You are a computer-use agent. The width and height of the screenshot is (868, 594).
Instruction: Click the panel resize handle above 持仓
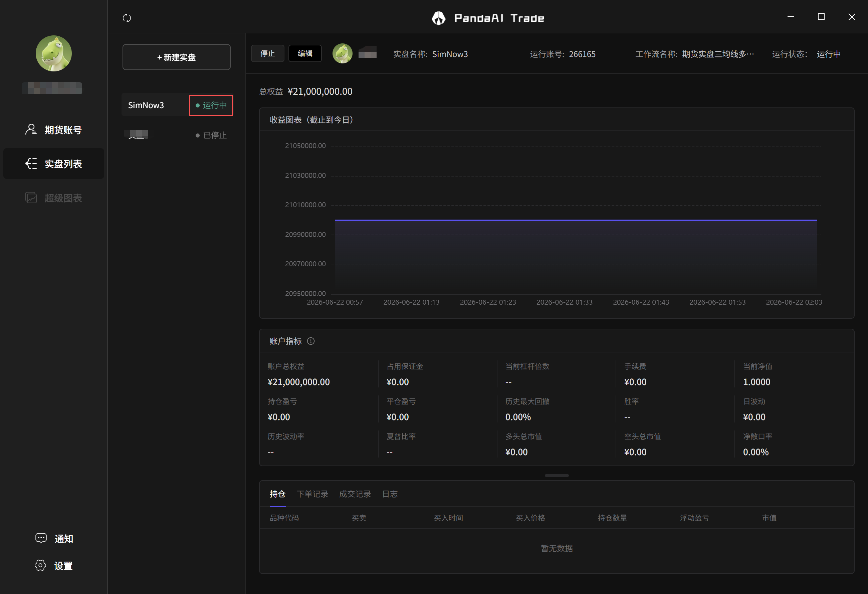pyautogui.click(x=557, y=475)
